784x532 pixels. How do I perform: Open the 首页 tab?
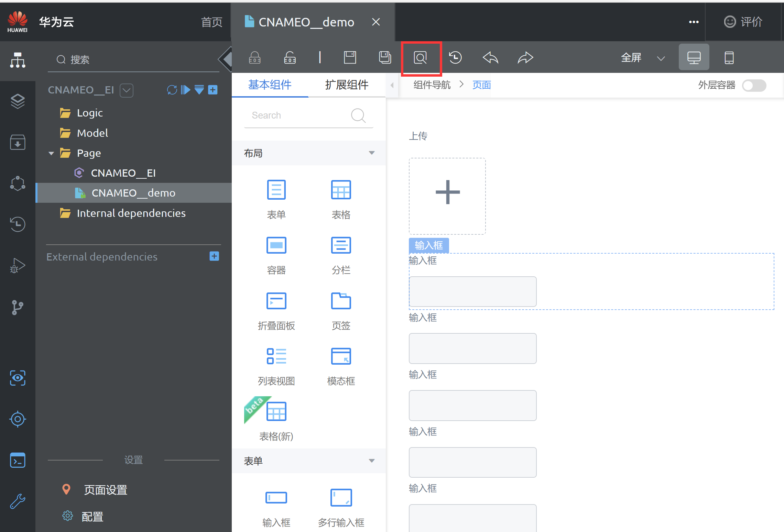[x=211, y=22]
